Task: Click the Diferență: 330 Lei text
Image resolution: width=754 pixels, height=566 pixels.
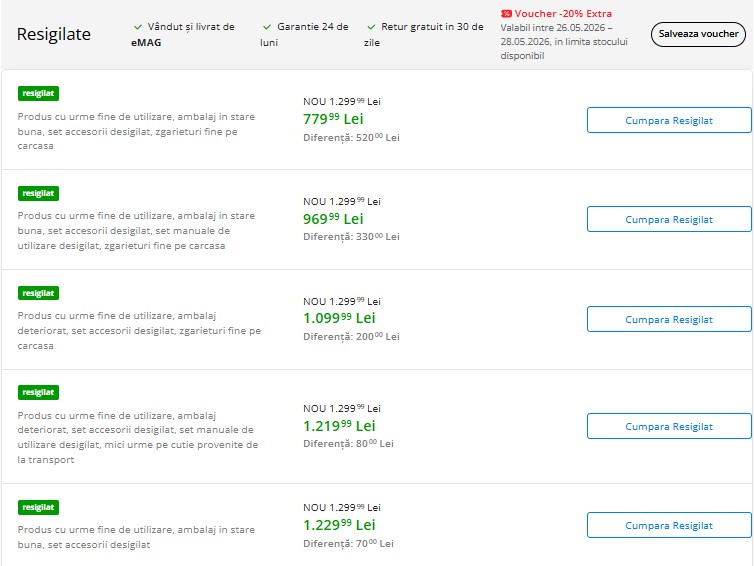Action: click(x=352, y=237)
